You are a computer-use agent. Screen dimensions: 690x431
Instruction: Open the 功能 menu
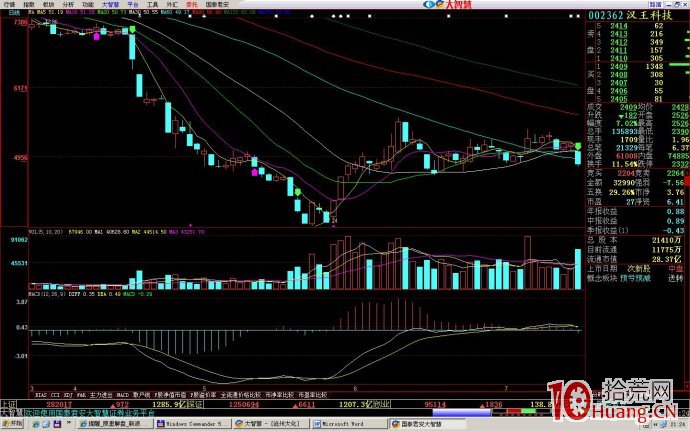click(x=88, y=4)
